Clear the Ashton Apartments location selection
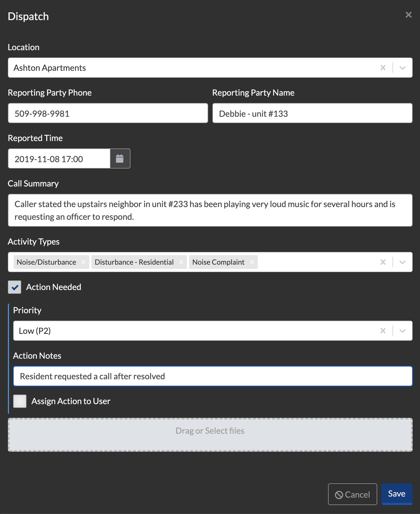The image size is (420, 514). [x=383, y=68]
